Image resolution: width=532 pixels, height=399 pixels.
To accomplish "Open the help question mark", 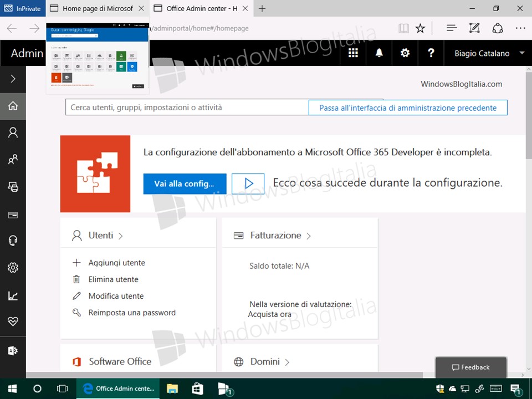I will click(x=431, y=53).
